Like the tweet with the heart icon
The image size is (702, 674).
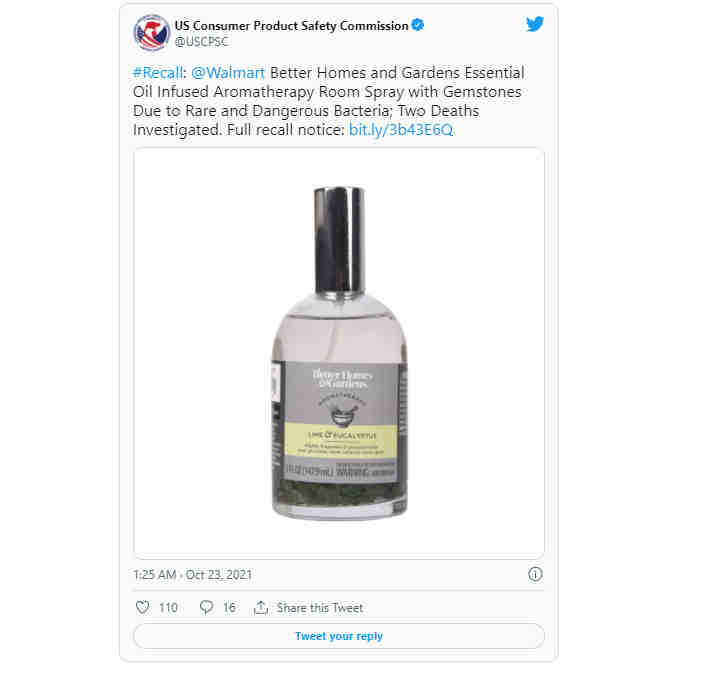(142, 607)
